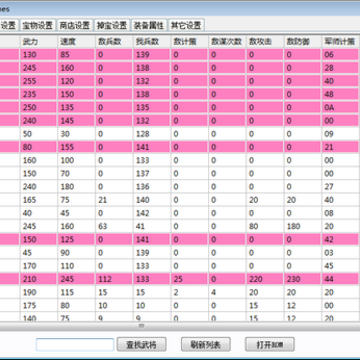Select the 我兵数 cell showing 128
Screen dimensions: 360x360
pyautogui.click(x=152, y=134)
